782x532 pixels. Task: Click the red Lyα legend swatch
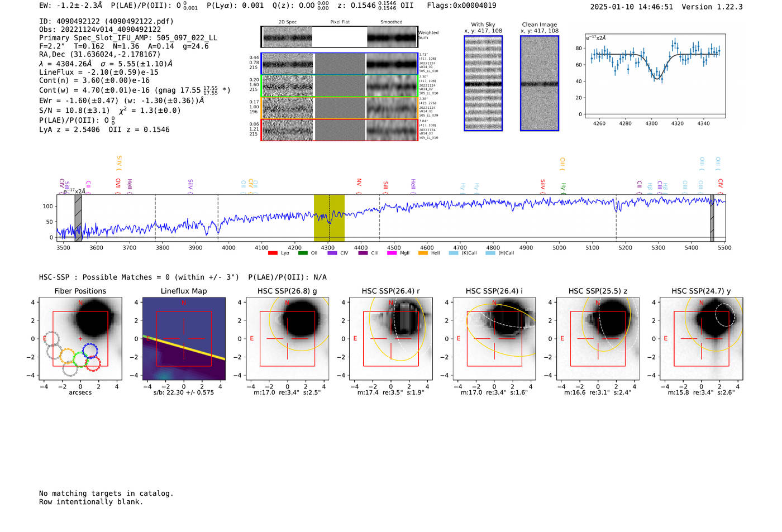point(273,253)
